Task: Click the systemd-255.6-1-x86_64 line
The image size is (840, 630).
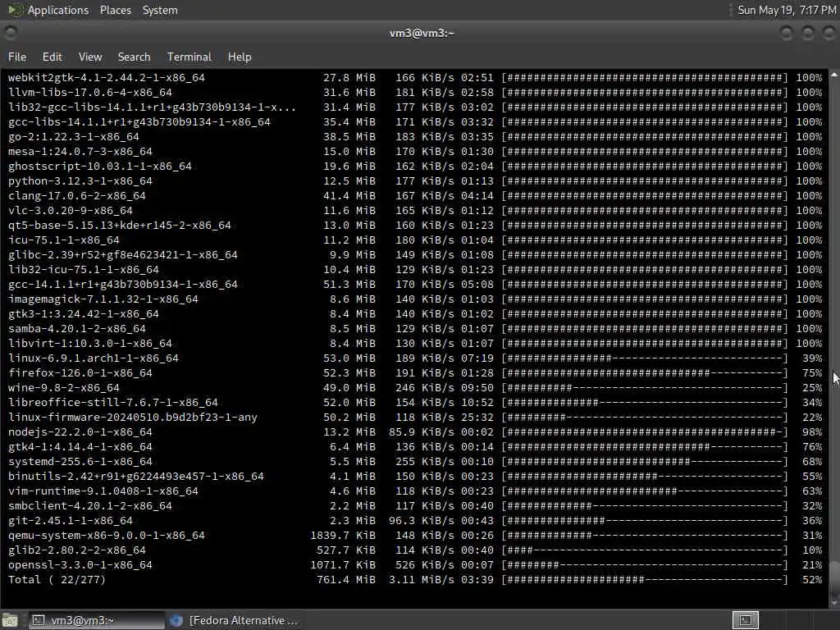Action: point(415,461)
